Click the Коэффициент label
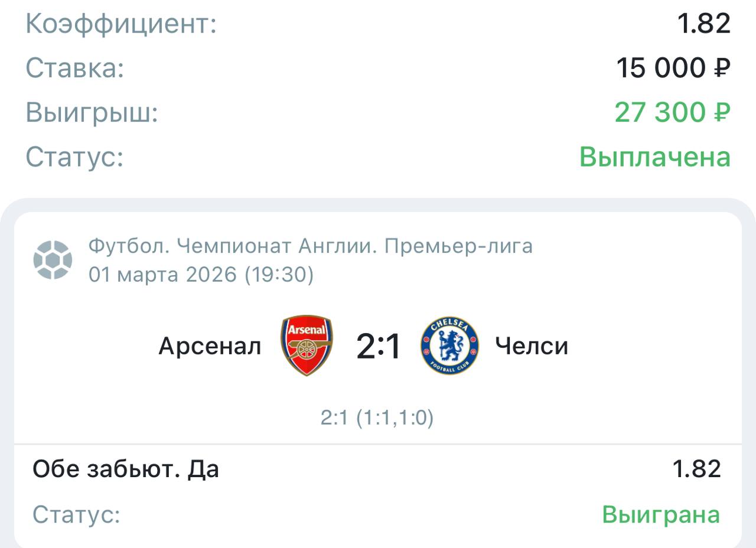 pyautogui.click(x=121, y=24)
